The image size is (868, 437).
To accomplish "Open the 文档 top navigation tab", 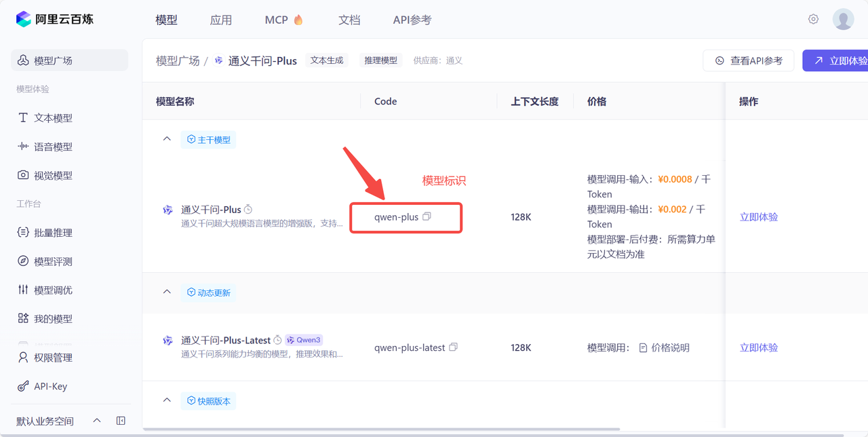I will point(349,20).
